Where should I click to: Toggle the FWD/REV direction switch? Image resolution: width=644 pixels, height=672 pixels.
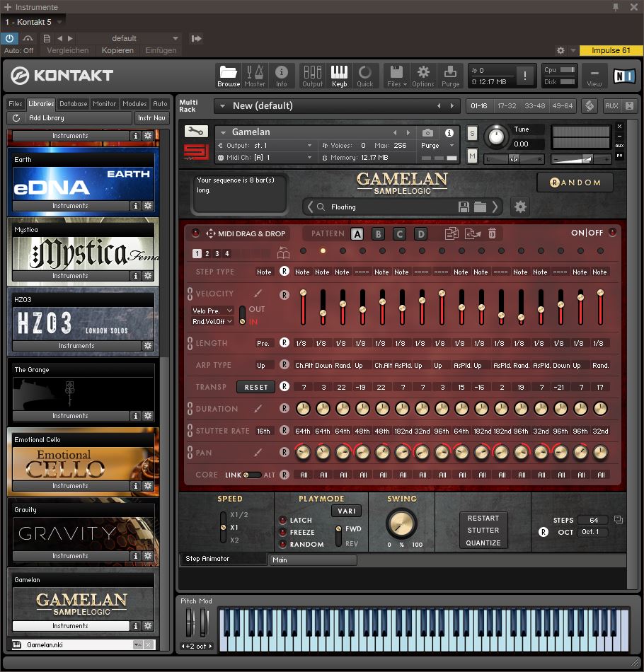[x=339, y=535]
